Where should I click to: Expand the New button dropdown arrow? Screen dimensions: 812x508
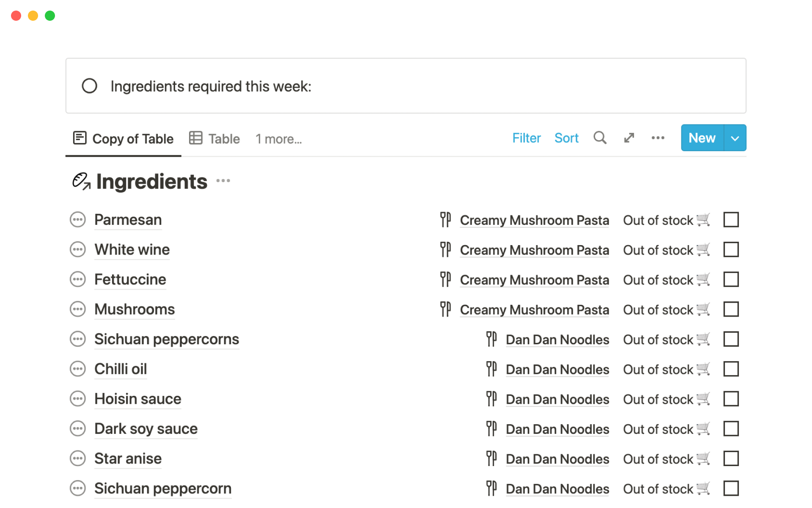(735, 138)
